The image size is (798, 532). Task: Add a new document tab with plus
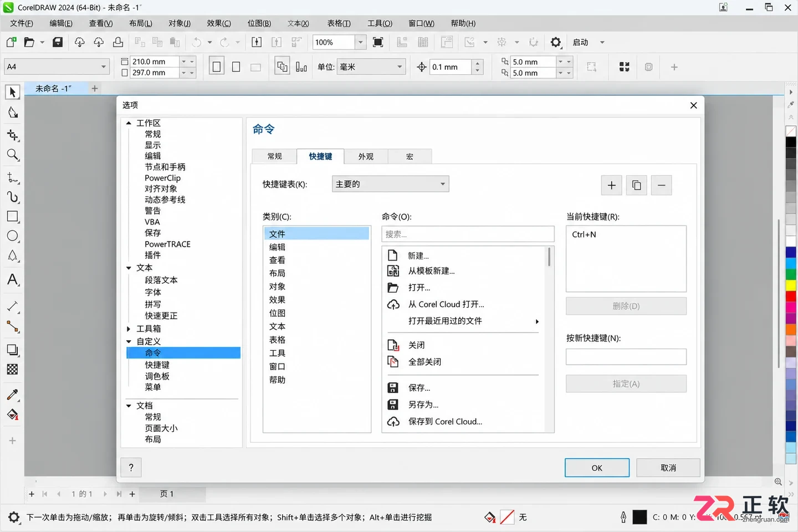(95, 88)
